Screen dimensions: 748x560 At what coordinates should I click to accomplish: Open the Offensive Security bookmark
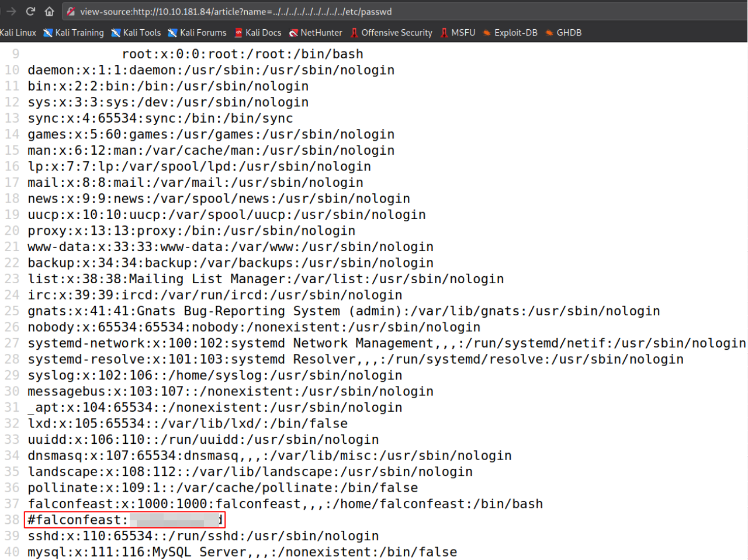tap(391, 33)
